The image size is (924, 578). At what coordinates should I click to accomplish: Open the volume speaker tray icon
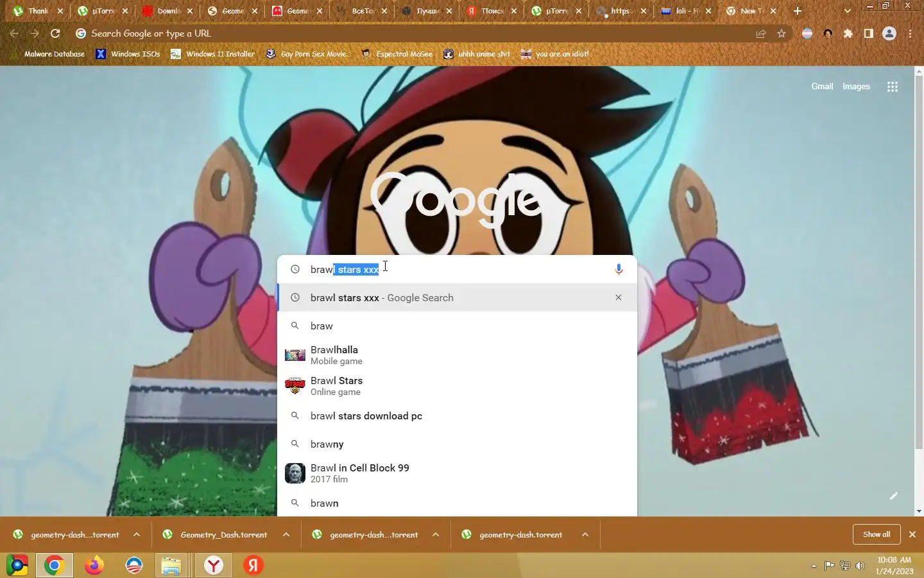(860, 566)
